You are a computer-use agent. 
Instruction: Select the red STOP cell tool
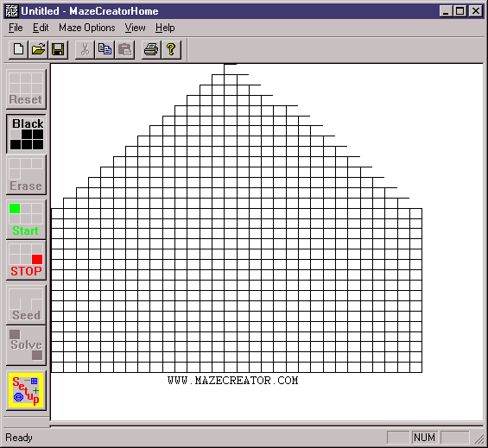(26, 260)
